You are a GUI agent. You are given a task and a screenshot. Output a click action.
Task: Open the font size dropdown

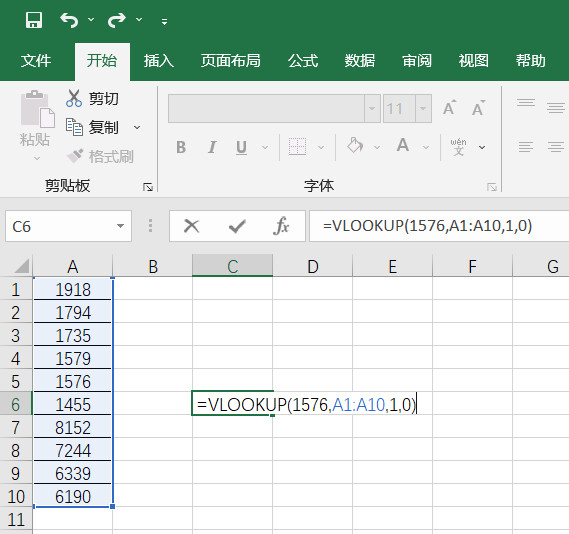pos(423,108)
